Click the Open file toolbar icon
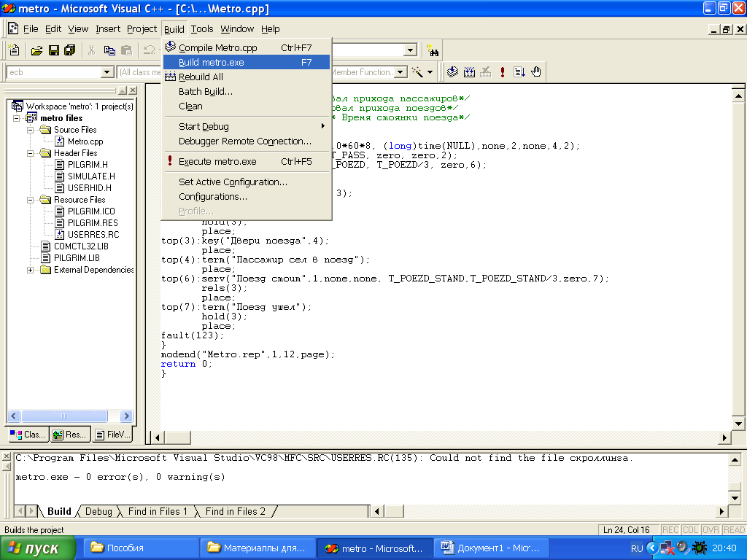 coord(36,50)
